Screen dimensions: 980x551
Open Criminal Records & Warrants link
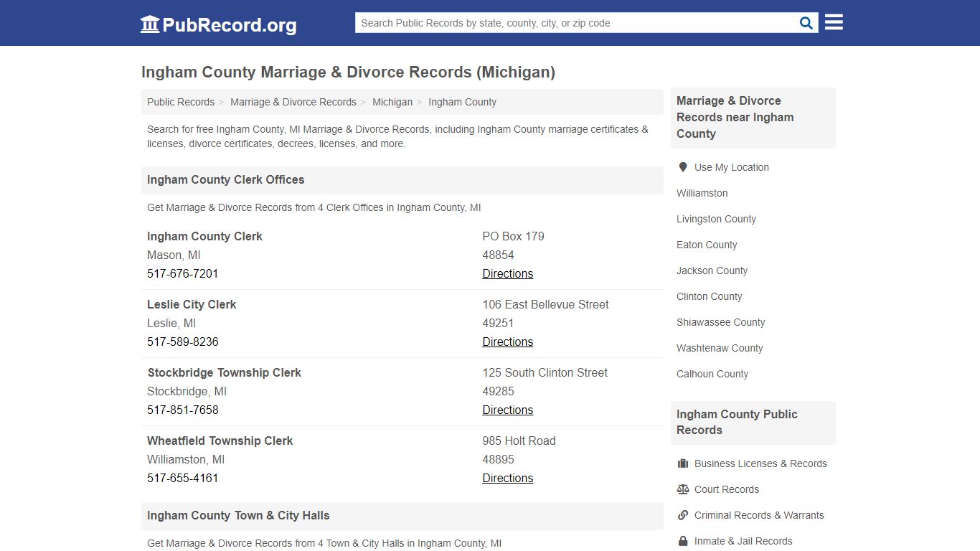point(759,515)
